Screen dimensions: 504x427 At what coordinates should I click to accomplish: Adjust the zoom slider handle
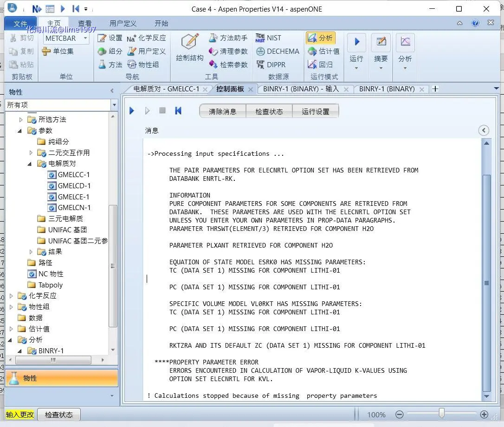point(442,414)
